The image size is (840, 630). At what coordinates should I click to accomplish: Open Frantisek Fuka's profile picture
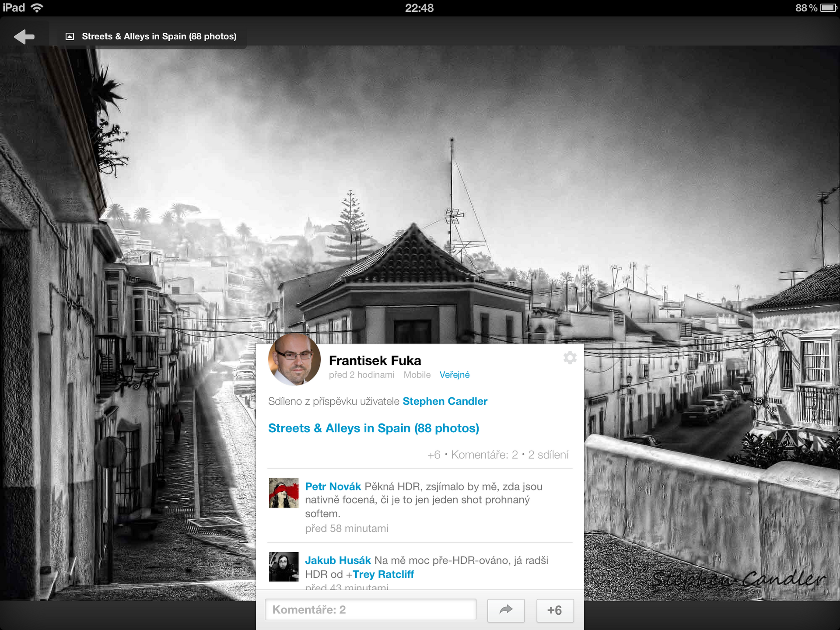pyautogui.click(x=294, y=360)
